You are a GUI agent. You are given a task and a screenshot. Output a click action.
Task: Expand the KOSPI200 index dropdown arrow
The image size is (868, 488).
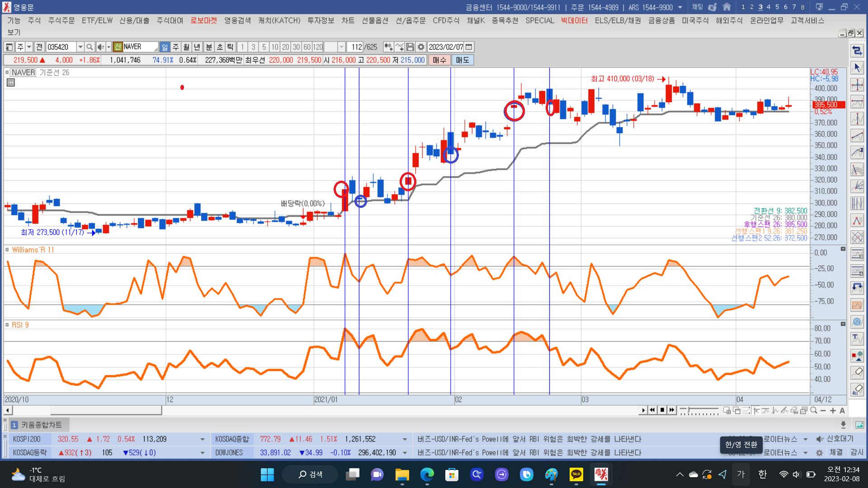202,439
